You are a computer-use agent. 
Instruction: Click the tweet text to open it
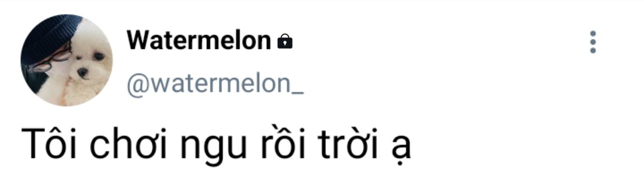coord(216,144)
